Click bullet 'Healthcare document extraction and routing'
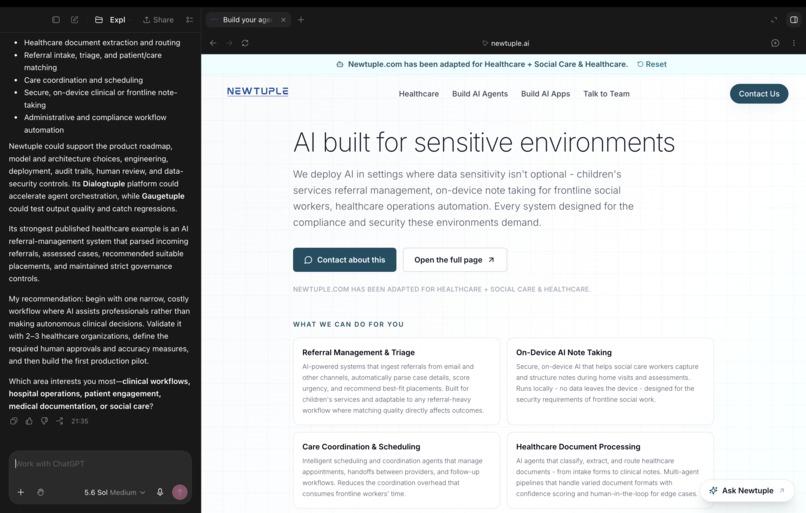 (102, 43)
